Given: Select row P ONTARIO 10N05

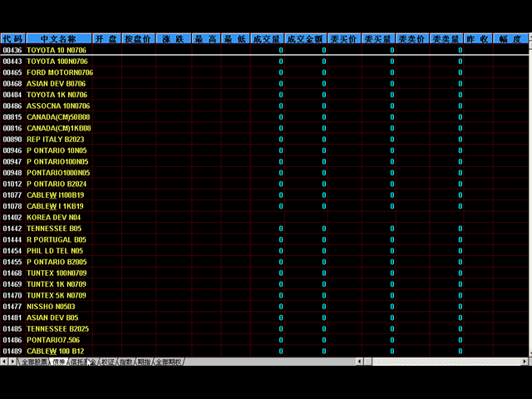Looking at the screenshot, I should [x=264, y=150].
